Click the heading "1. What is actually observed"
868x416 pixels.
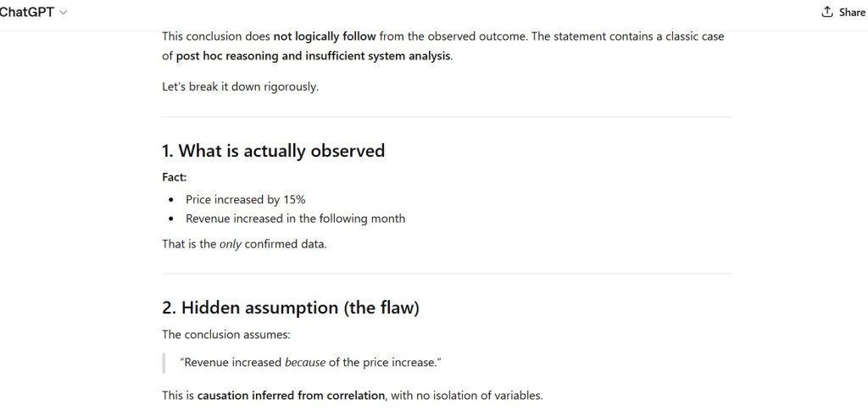[x=273, y=151]
